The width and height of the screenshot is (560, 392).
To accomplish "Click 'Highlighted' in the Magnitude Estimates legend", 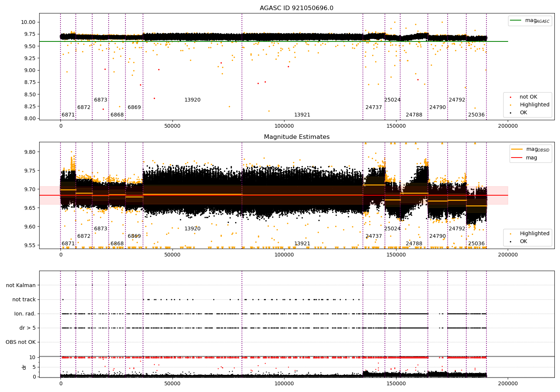I will (x=535, y=234).
